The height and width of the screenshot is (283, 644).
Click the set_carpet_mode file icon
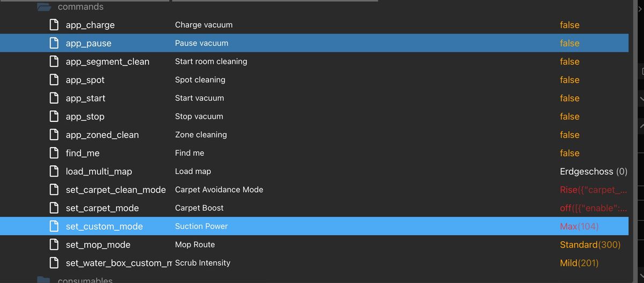pyautogui.click(x=54, y=208)
